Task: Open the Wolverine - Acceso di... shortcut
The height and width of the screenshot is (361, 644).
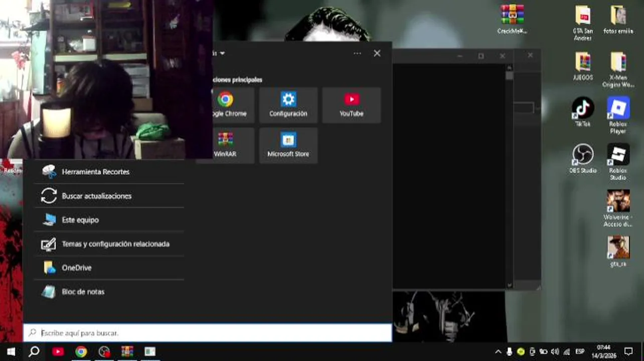Action: coord(618,209)
